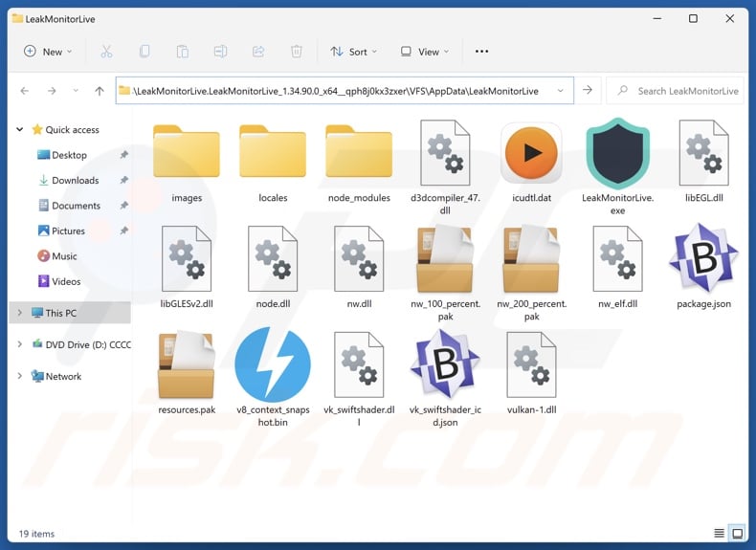
Task: Open Documents in Quick access
Action: click(x=69, y=206)
